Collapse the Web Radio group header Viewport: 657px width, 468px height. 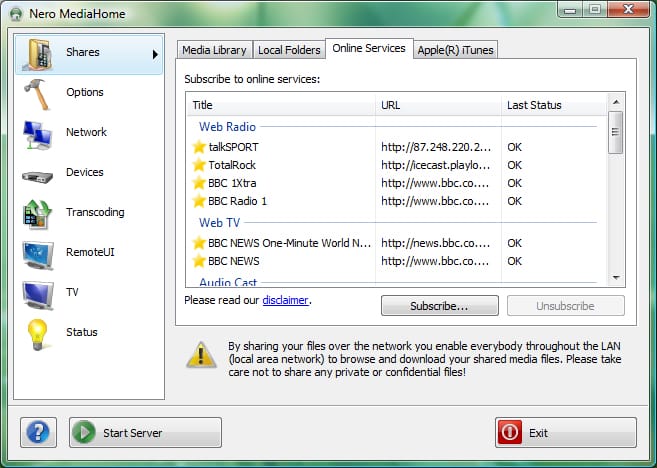pos(228,127)
